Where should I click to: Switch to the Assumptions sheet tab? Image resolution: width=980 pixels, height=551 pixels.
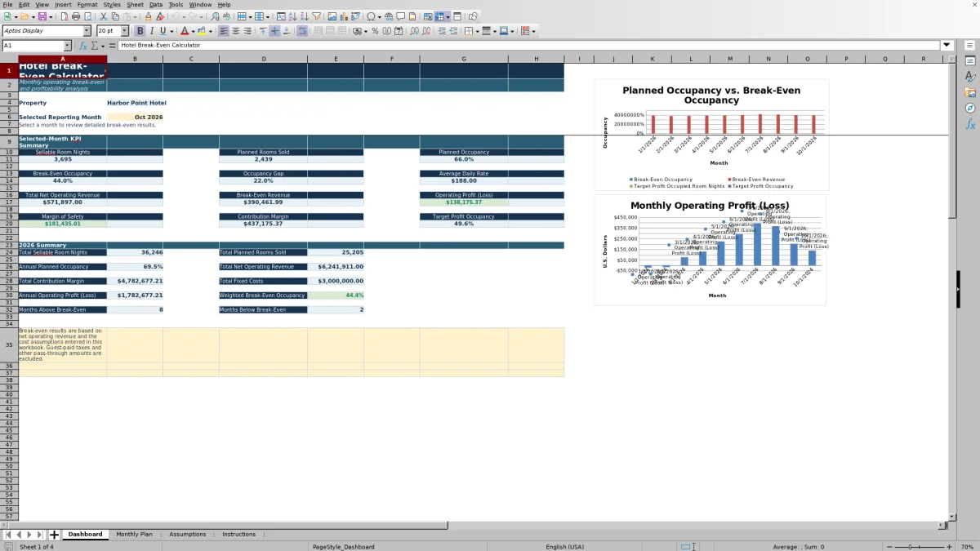[x=188, y=535]
